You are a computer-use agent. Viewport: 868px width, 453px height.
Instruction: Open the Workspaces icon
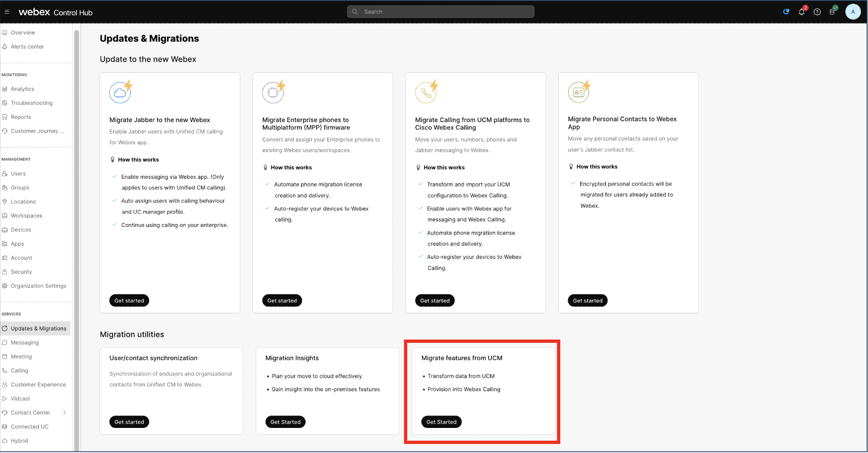pos(5,215)
